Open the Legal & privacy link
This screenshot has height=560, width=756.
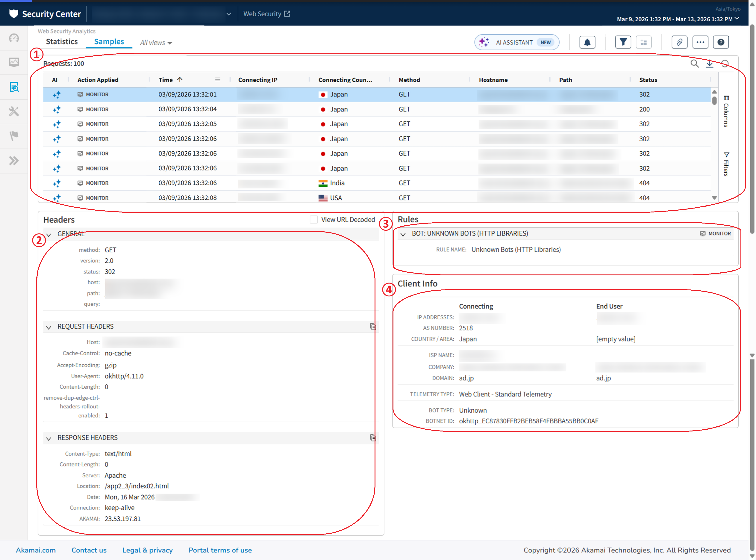[147, 550]
